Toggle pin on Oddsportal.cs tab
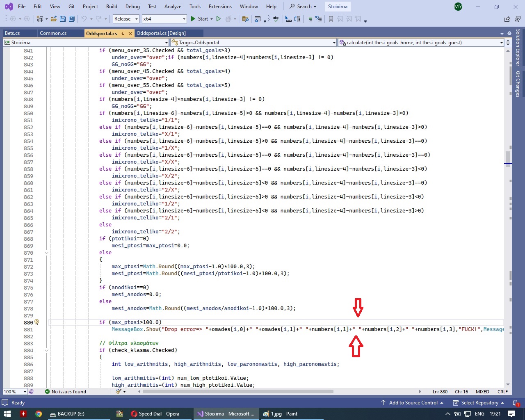Image resolution: width=525 pixels, height=420 pixels. click(123, 34)
